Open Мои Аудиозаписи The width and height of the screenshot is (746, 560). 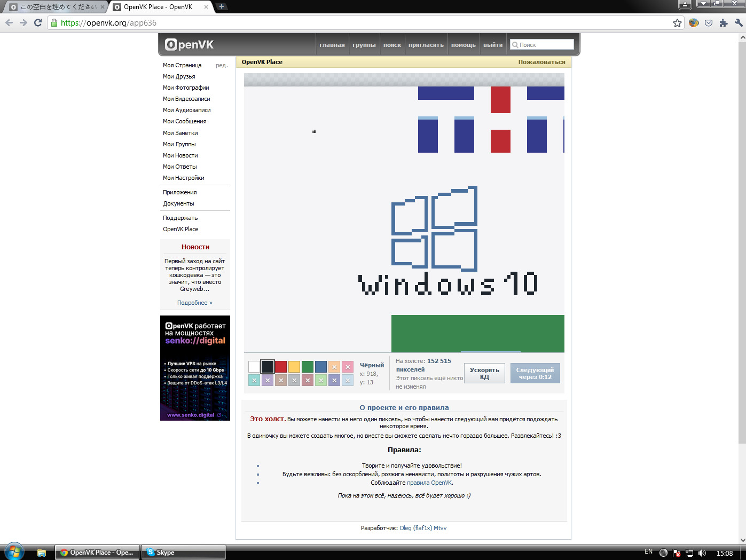coord(187,110)
